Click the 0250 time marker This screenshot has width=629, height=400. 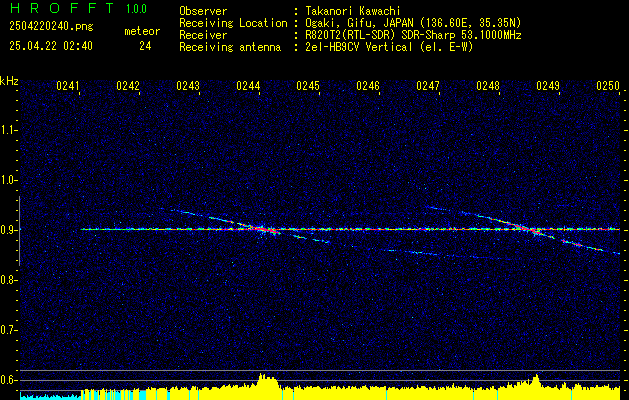(x=608, y=86)
